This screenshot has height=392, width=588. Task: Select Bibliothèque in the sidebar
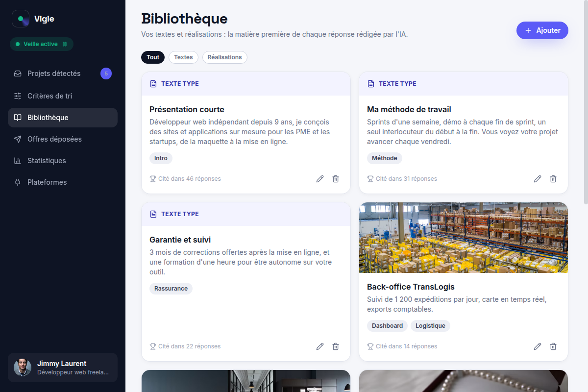63,118
